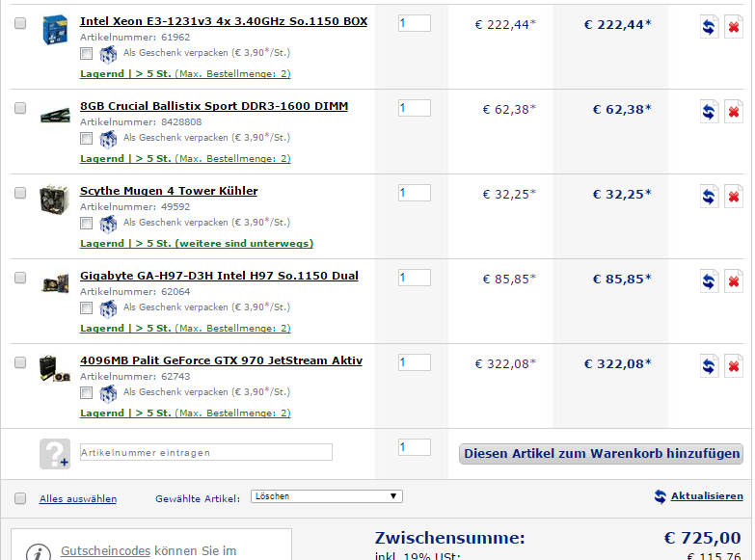
Task: Click the gift icon under Palit GeForce
Action: point(108,393)
